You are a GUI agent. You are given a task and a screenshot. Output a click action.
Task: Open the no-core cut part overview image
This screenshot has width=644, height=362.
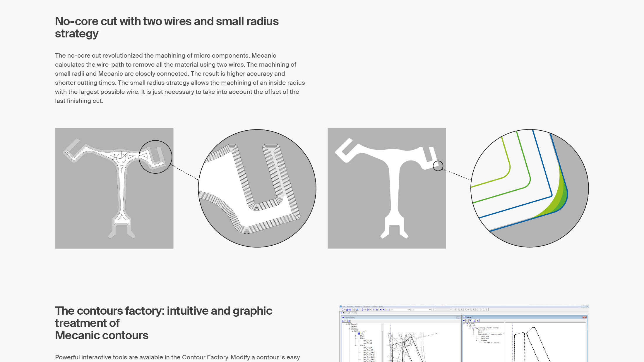pos(114,188)
